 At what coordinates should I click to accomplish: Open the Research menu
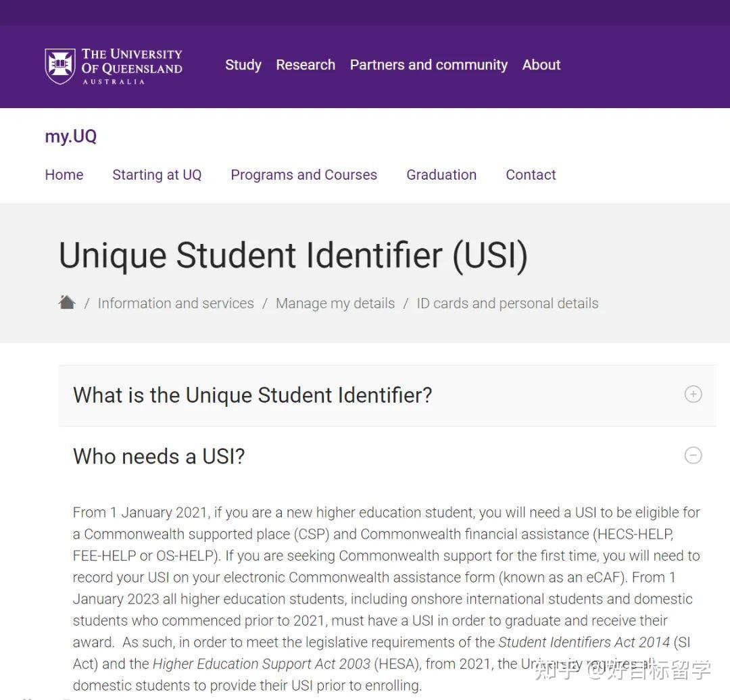[305, 65]
